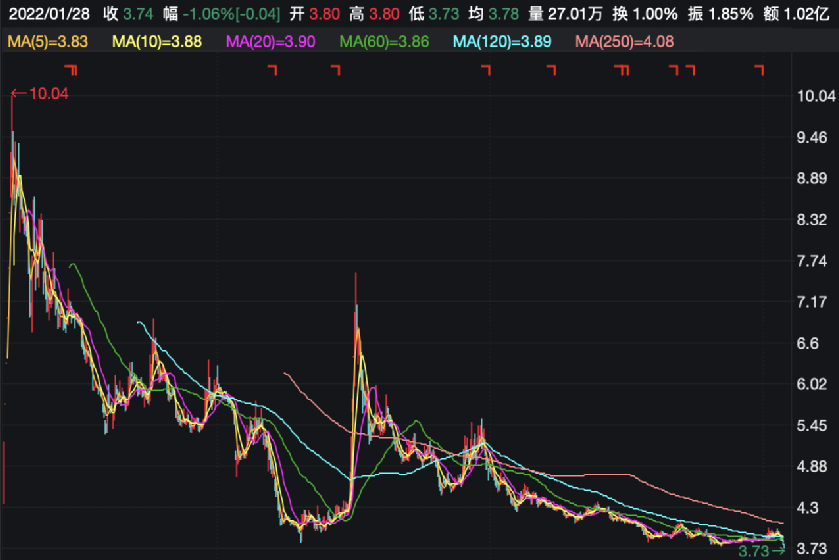Click the volume value 27.01万
Screen dimensions: 839x560
pos(580,15)
